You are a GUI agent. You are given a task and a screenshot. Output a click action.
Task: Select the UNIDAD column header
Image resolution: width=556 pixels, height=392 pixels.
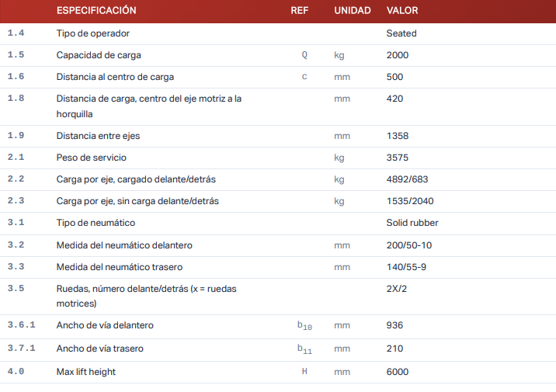point(352,11)
